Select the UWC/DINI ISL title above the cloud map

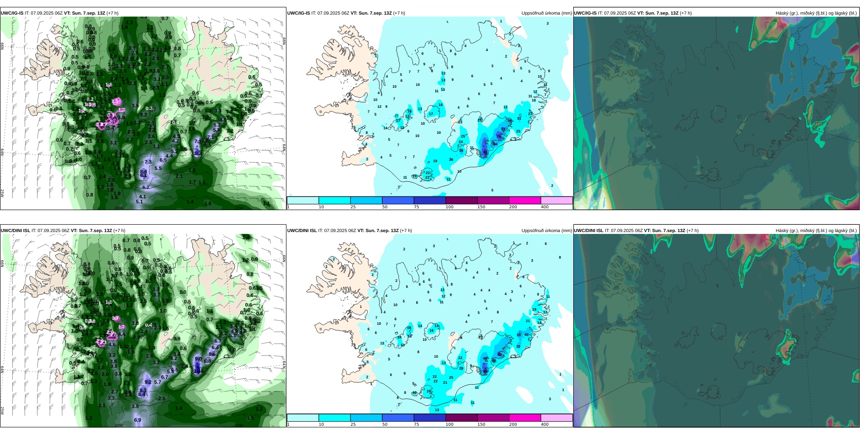tap(636, 231)
